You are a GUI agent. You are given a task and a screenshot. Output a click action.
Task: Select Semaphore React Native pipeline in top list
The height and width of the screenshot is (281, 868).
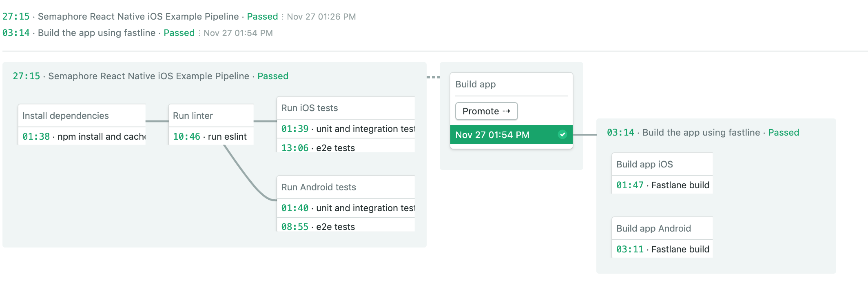pyautogui.click(x=138, y=16)
